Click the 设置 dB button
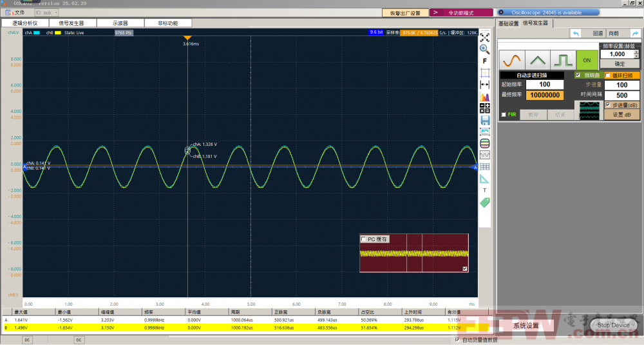This screenshot has height=345, width=644. click(x=622, y=115)
